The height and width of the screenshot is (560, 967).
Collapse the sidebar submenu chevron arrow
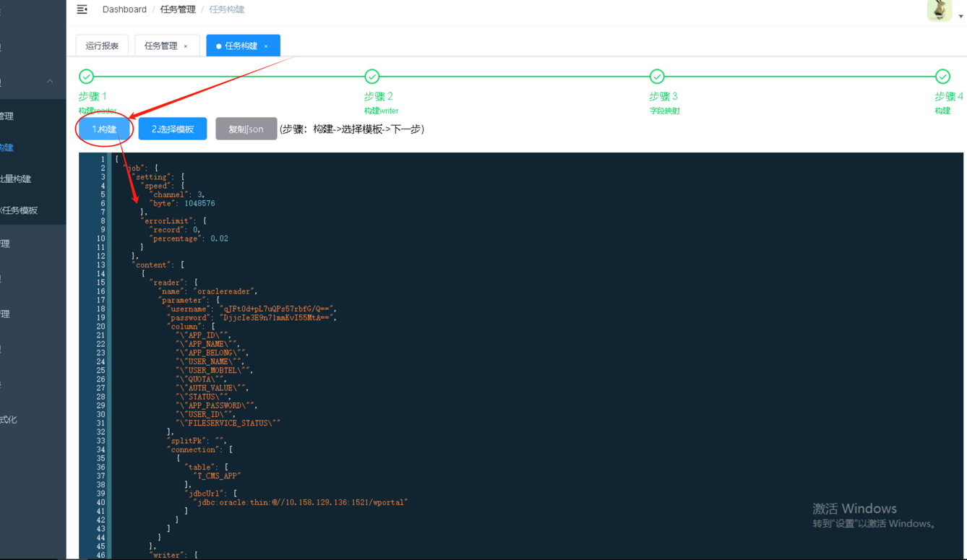[50, 82]
